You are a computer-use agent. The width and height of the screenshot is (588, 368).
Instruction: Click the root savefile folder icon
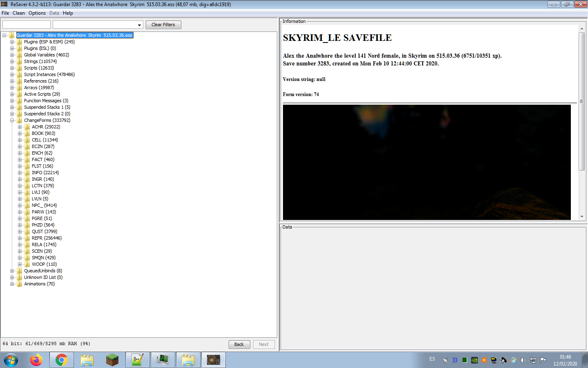tap(11, 35)
